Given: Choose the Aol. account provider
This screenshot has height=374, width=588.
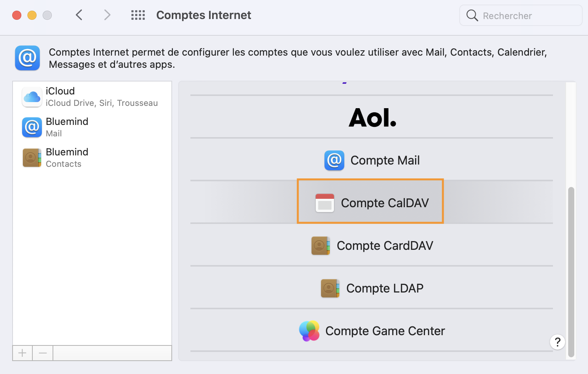Looking at the screenshot, I should click(x=372, y=117).
